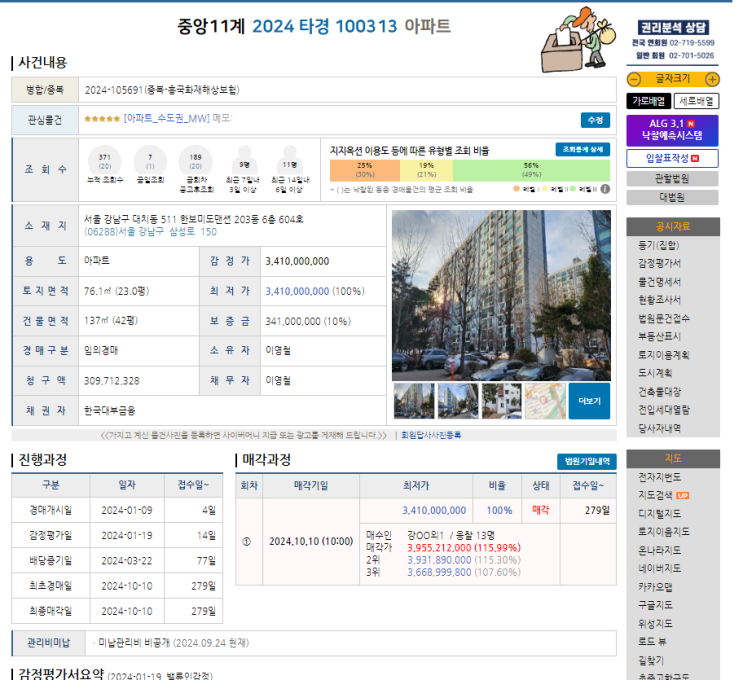This screenshot has width=743, height=680.
Task: Click green 56% level bar segment
Action: [531, 171]
